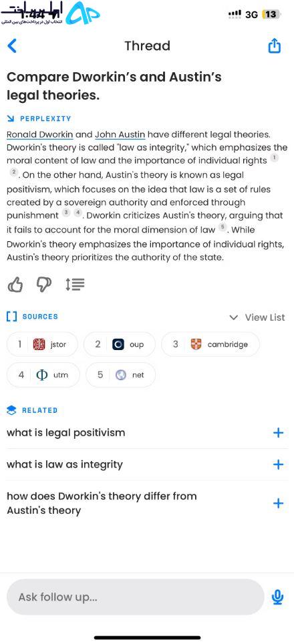Screen dimensions: 294x644
Task: Expand 'what is law as integrity' plus
Action: tap(278, 464)
